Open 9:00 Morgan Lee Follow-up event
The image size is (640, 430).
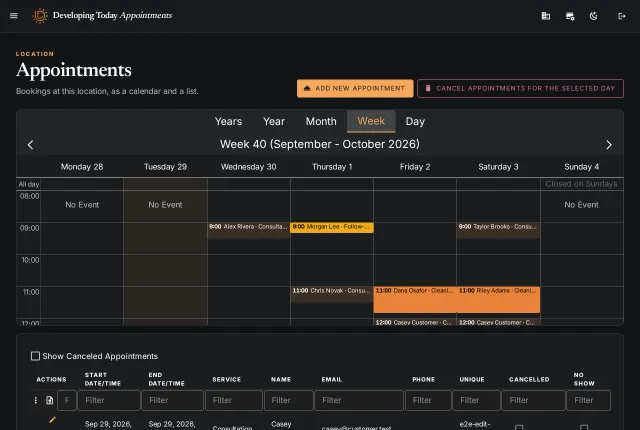[x=332, y=227]
